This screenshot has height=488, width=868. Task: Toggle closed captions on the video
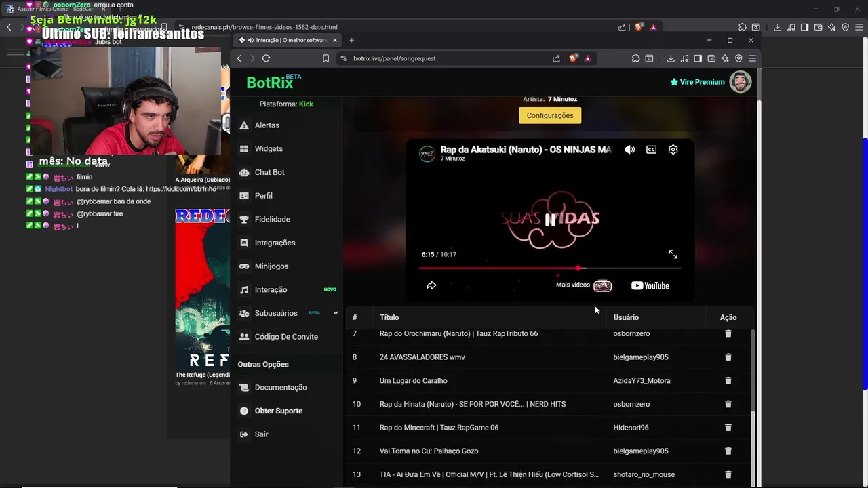[652, 150]
